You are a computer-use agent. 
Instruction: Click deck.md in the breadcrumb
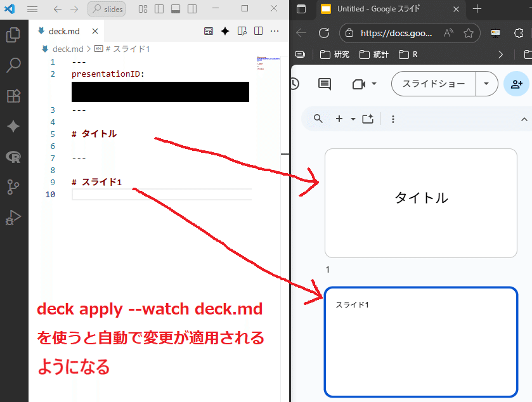pyautogui.click(x=67, y=49)
